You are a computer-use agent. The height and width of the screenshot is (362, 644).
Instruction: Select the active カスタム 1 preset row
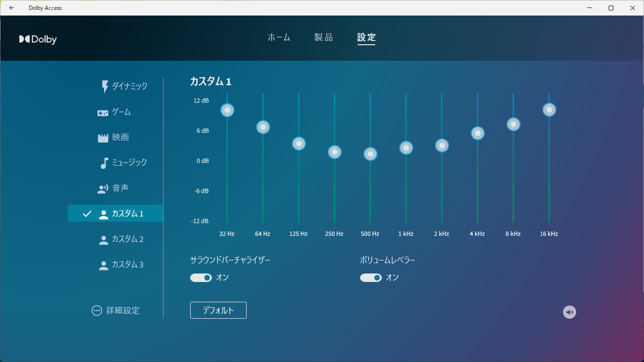click(x=116, y=214)
